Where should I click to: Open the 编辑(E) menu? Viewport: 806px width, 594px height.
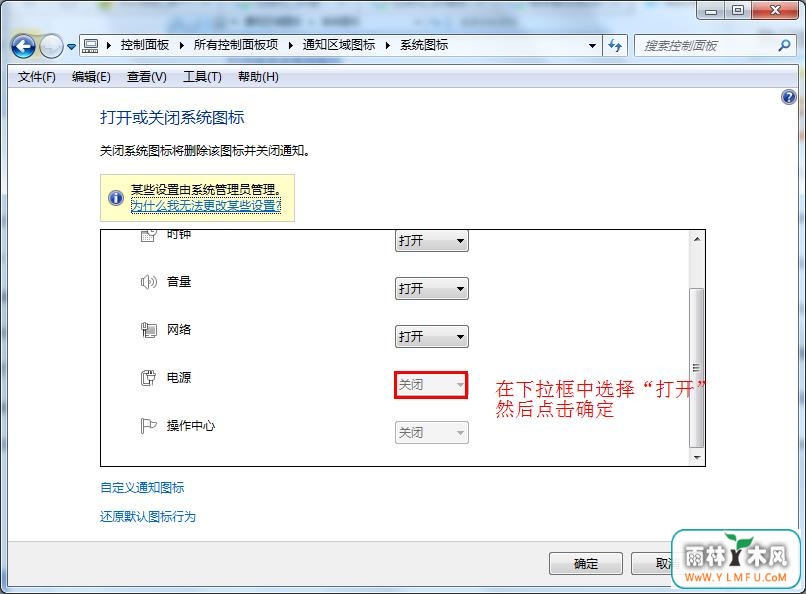point(91,77)
